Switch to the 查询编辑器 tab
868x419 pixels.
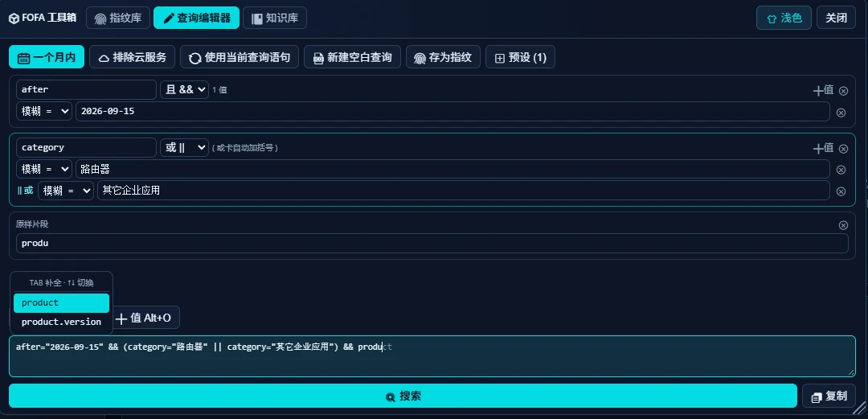coord(197,18)
